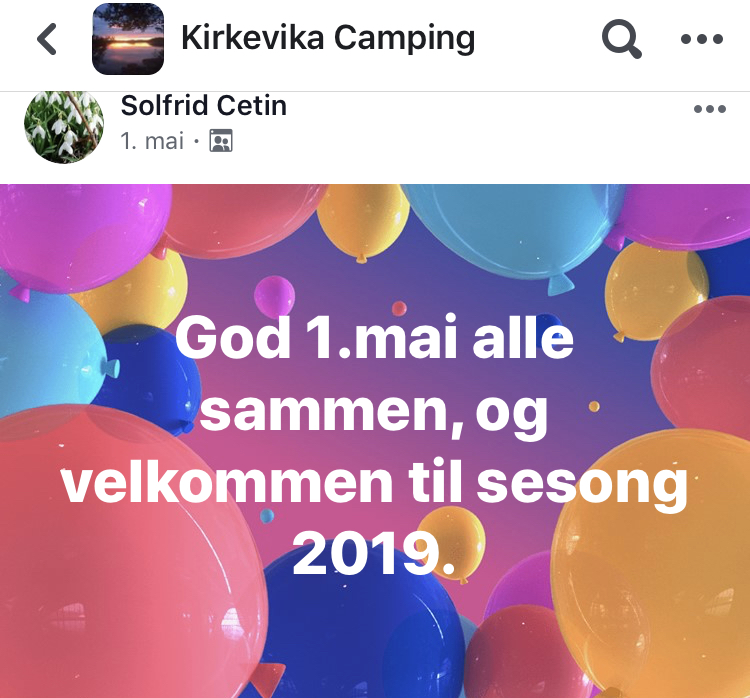Open the Kirkevika Camping group title
The image size is (750, 698).
coord(328,38)
